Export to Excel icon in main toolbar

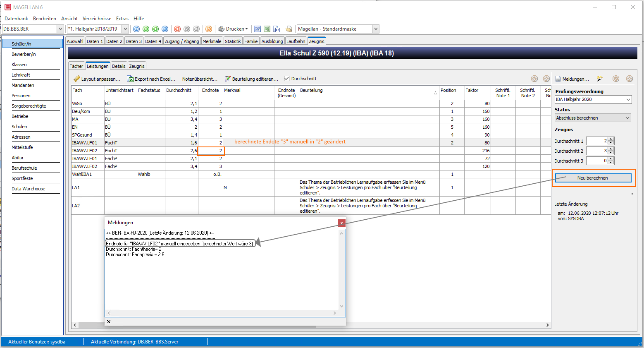pyautogui.click(x=267, y=29)
